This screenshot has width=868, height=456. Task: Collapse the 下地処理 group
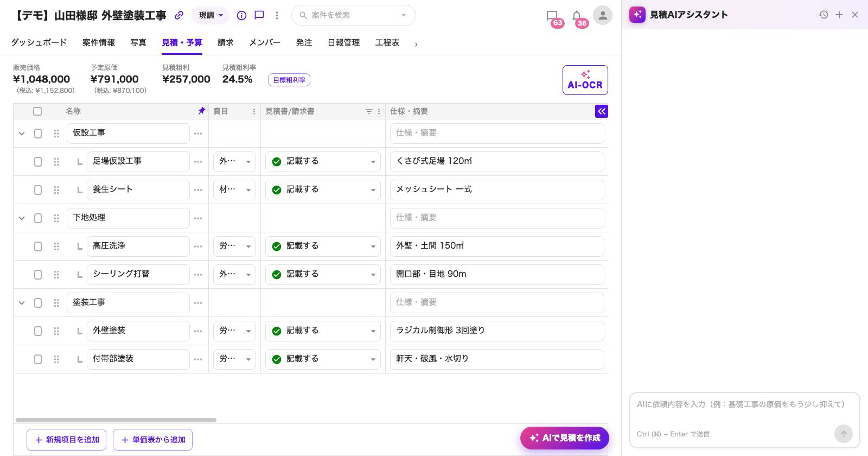coord(22,218)
